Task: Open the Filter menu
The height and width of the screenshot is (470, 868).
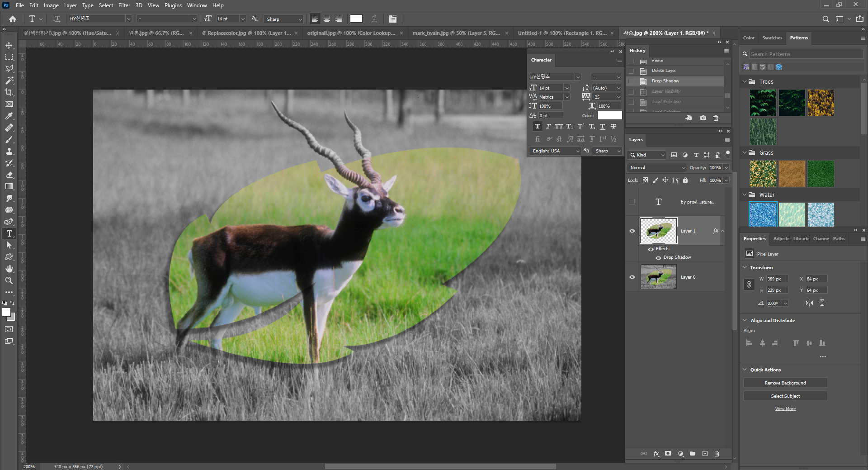Action: coord(124,5)
